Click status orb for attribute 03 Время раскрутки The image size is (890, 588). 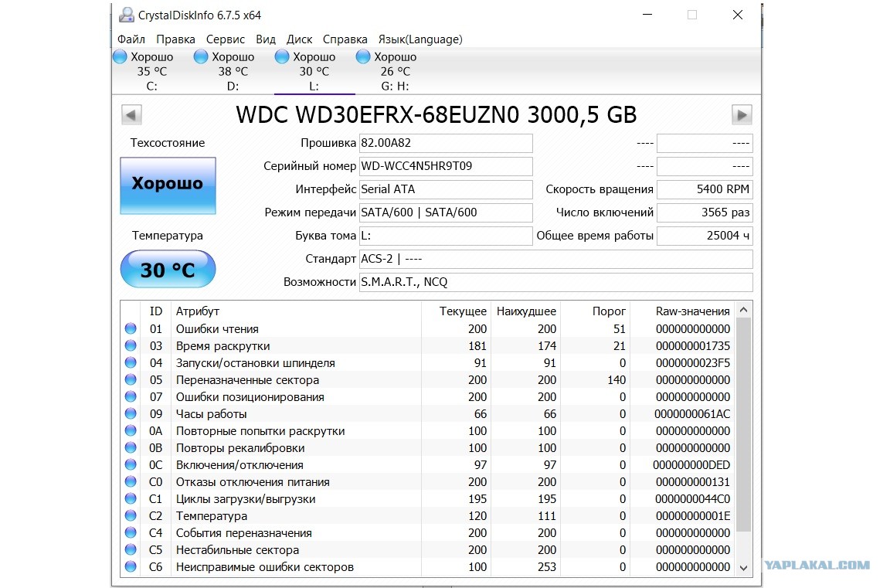pyautogui.click(x=131, y=345)
